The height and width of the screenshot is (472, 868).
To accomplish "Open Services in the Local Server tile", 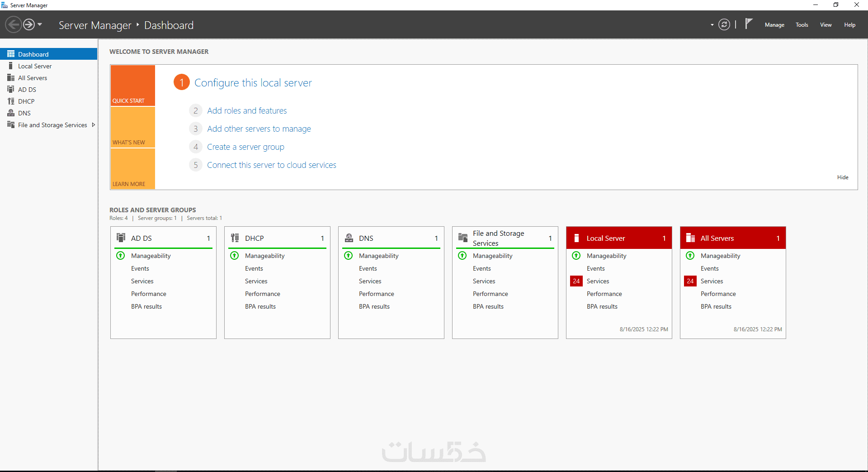I will [x=598, y=281].
